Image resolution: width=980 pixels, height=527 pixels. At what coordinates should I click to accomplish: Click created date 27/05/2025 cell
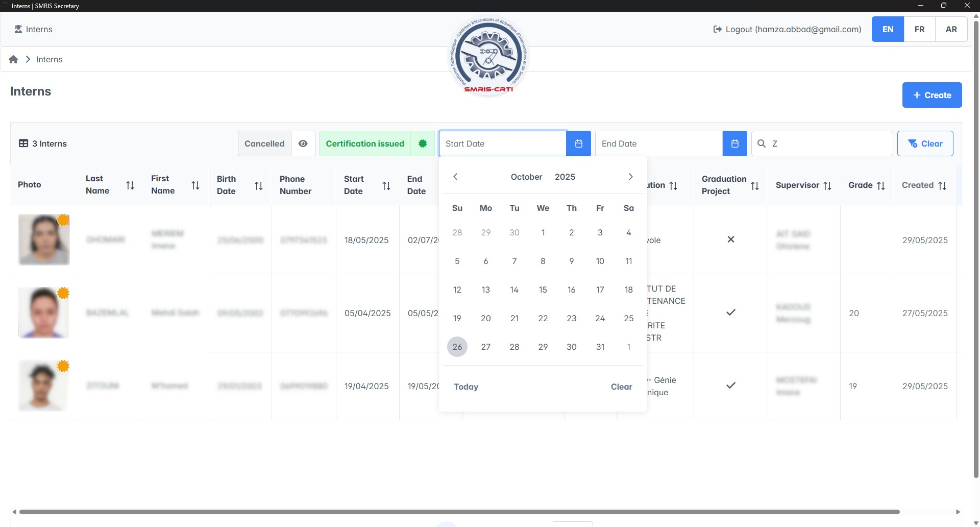(x=925, y=313)
